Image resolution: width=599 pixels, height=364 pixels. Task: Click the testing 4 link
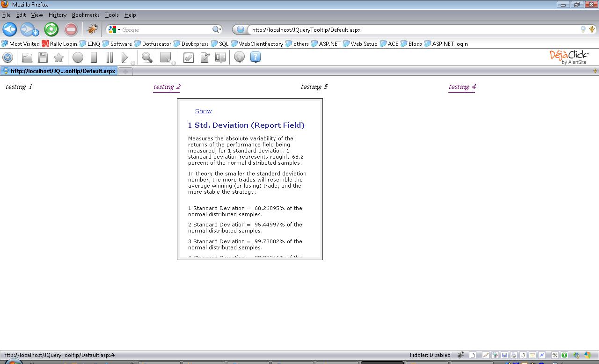(461, 87)
